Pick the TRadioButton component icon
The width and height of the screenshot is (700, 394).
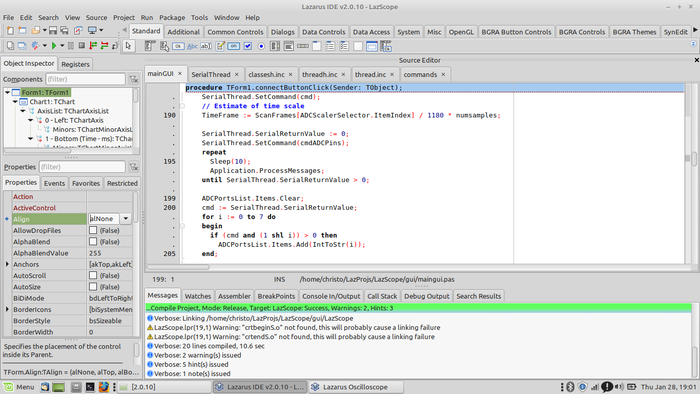pos(261,46)
